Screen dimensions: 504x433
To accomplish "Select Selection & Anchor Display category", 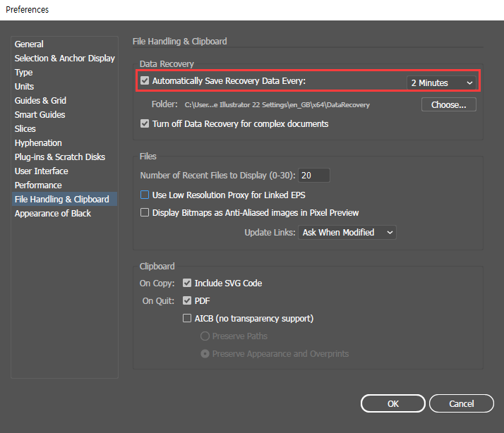I will pos(64,58).
